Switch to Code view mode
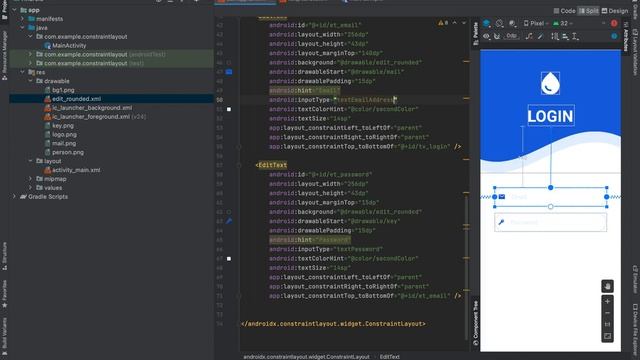Viewport: 640px width, 360px height. pos(564,11)
